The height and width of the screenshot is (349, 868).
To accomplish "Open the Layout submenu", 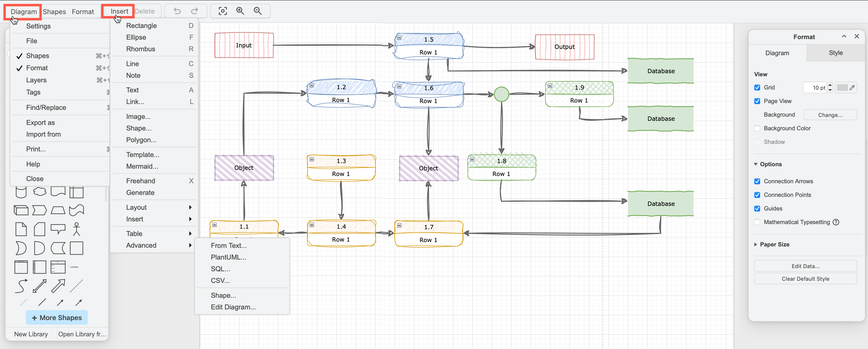I will pyautogui.click(x=154, y=207).
